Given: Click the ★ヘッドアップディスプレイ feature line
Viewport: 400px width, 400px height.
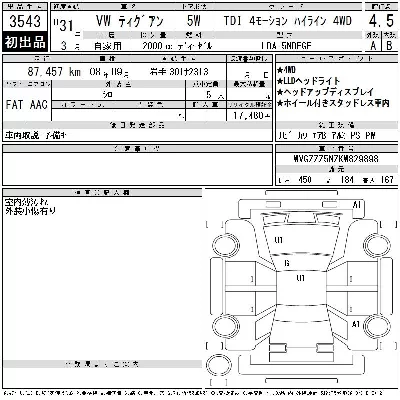Looking at the screenshot, I should pyautogui.click(x=325, y=92).
